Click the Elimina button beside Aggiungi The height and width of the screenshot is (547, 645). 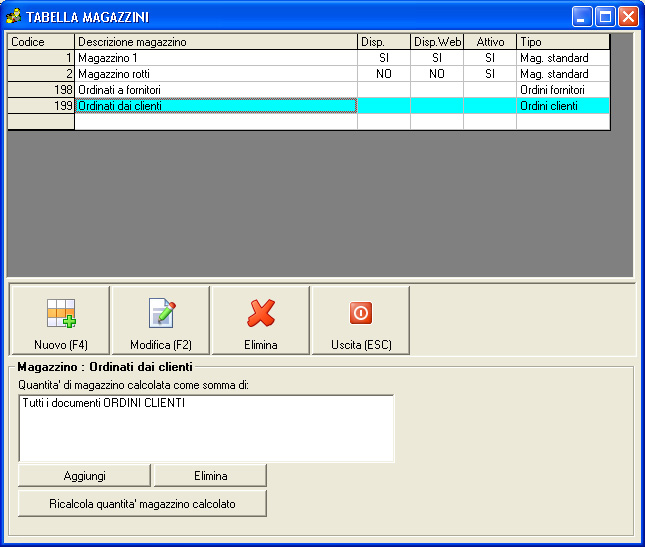tap(211, 476)
